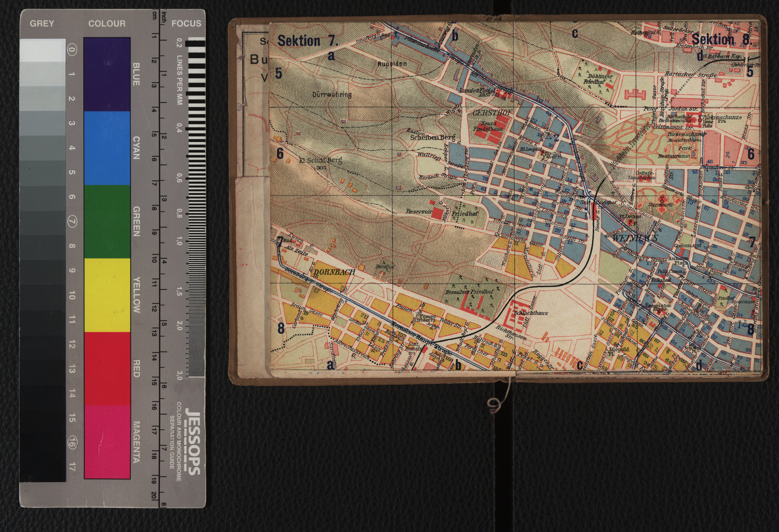779x532 pixels.
Task: Click the yellow colour patch
Action: (107, 295)
